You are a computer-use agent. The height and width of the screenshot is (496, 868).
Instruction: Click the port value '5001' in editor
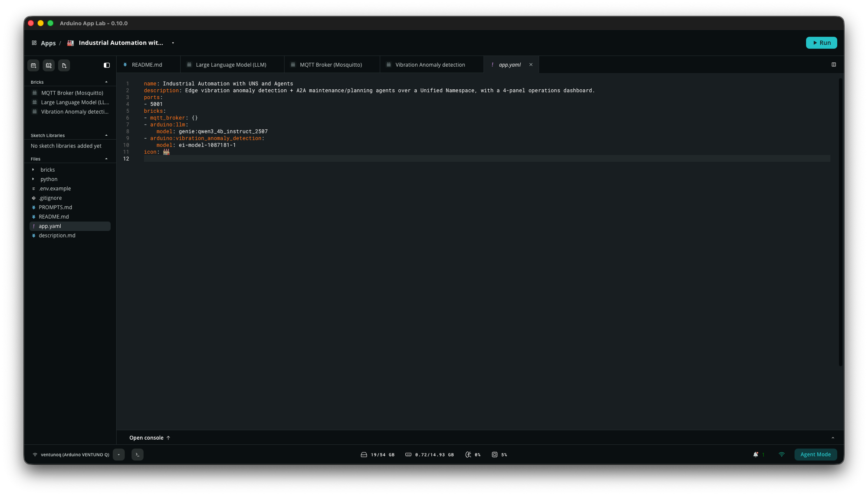pyautogui.click(x=156, y=104)
